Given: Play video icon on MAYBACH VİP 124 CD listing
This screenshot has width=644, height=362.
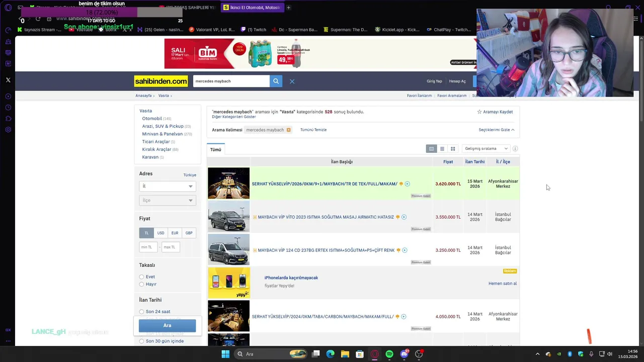Looking at the screenshot, I should (x=405, y=250).
